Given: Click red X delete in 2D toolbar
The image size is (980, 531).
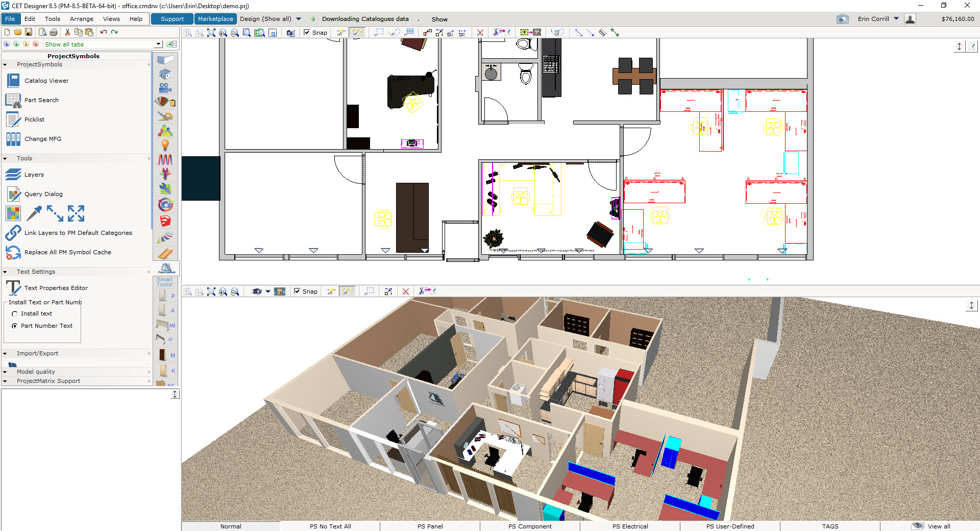Looking at the screenshot, I should (480, 33).
